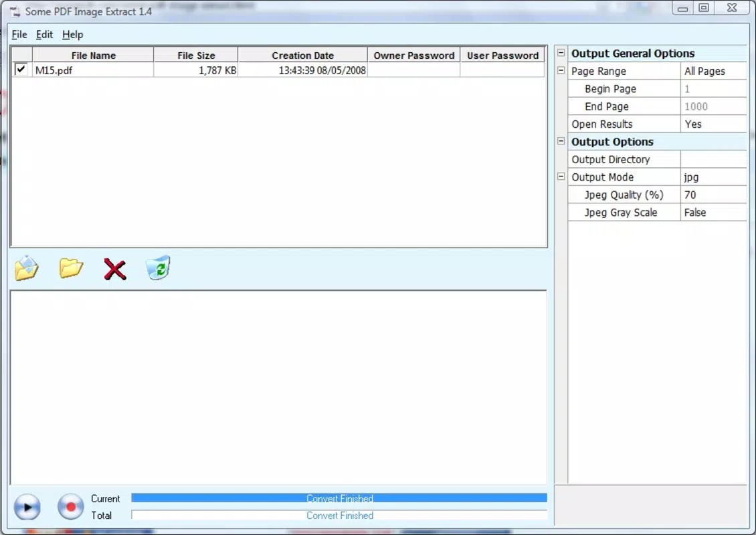Screen dimensions: 756x535
Task: Click the 13:43:39 08/05/2008 date cell
Action: [x=303, y=70]
